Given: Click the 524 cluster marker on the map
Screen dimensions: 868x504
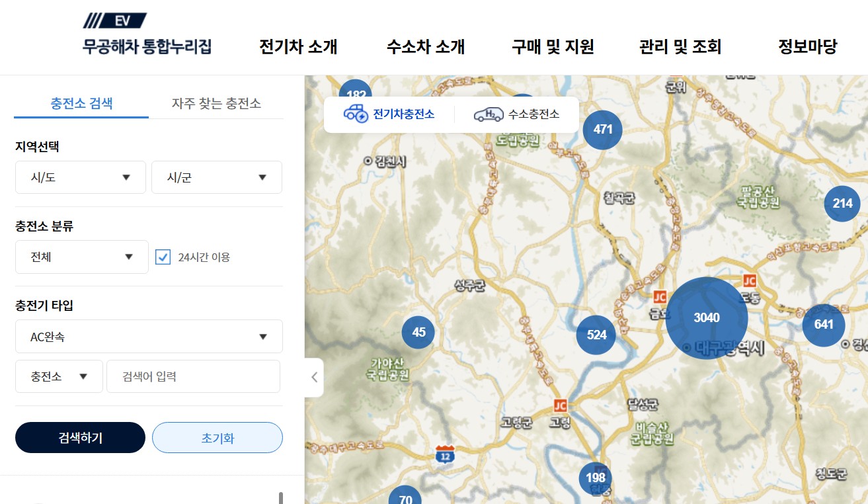Looking at the screenshot, I should (x=595, y=335).
